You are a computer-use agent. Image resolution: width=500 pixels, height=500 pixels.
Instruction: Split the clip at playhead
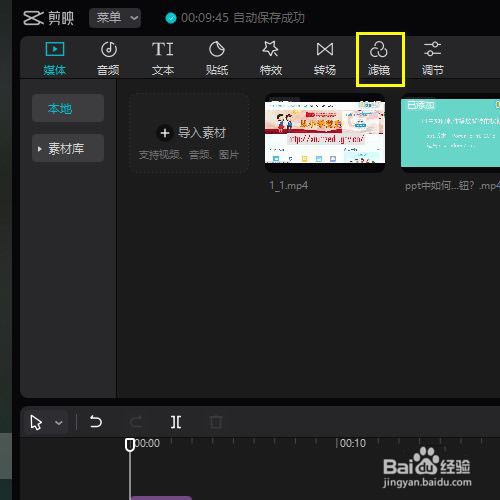[x=176, y=422]
